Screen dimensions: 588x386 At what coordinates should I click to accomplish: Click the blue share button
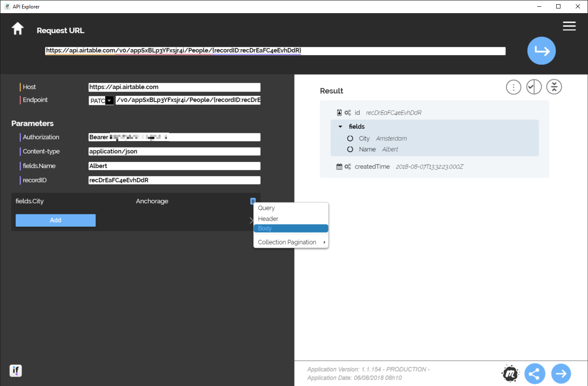(535, 374)
